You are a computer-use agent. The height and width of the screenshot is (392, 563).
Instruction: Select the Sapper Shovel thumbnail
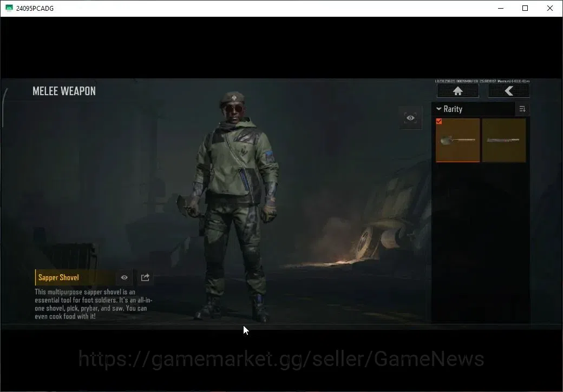[x=458, y=140]
